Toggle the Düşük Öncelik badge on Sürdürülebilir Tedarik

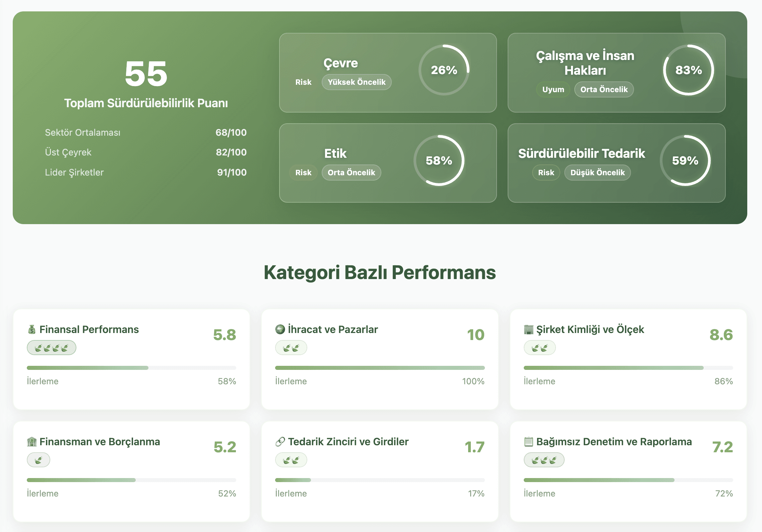coord(597,173)
